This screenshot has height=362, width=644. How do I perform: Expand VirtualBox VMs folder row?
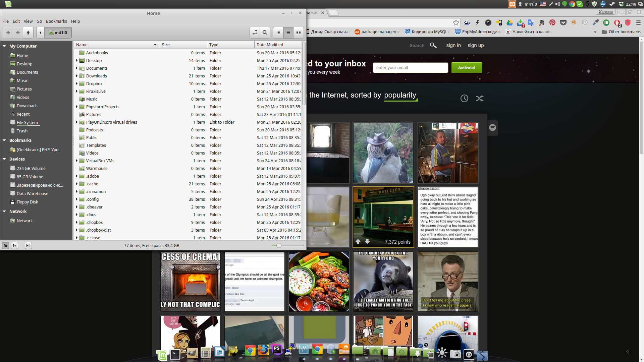pos(76,161)
